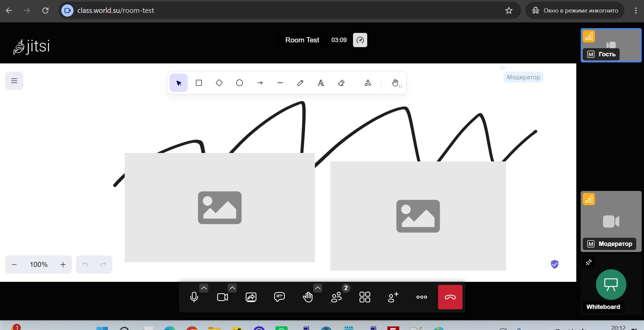
Task: Raise your hand
Action: coord(308,297)
